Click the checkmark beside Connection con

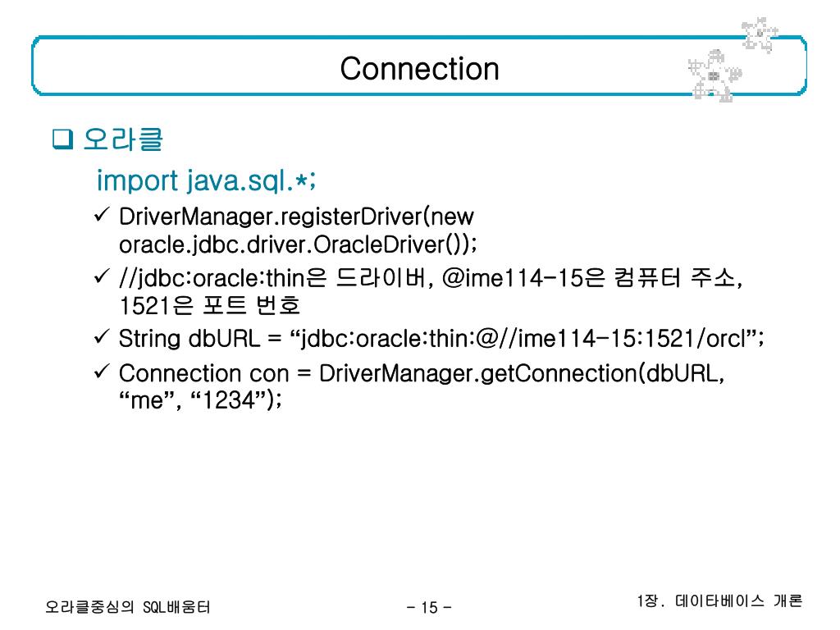coord(102,372)
